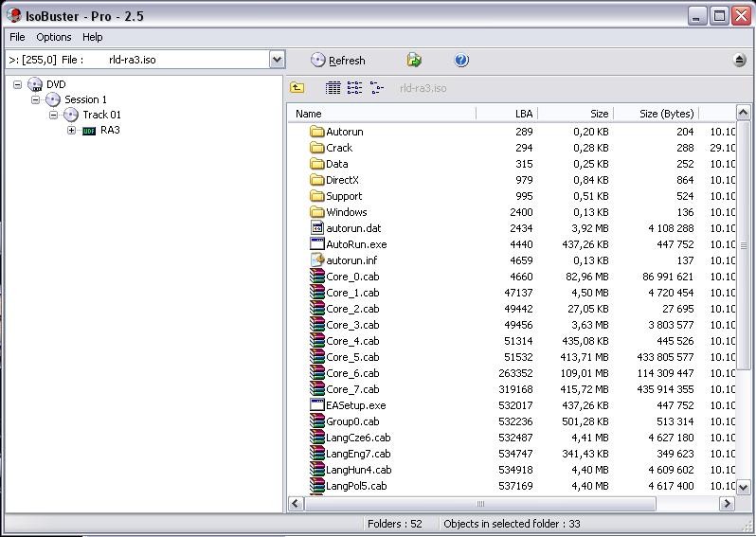This screenshot has width=756, height=537.
Task: Go up one folder level icon
Action: click(x=297, y=88)
